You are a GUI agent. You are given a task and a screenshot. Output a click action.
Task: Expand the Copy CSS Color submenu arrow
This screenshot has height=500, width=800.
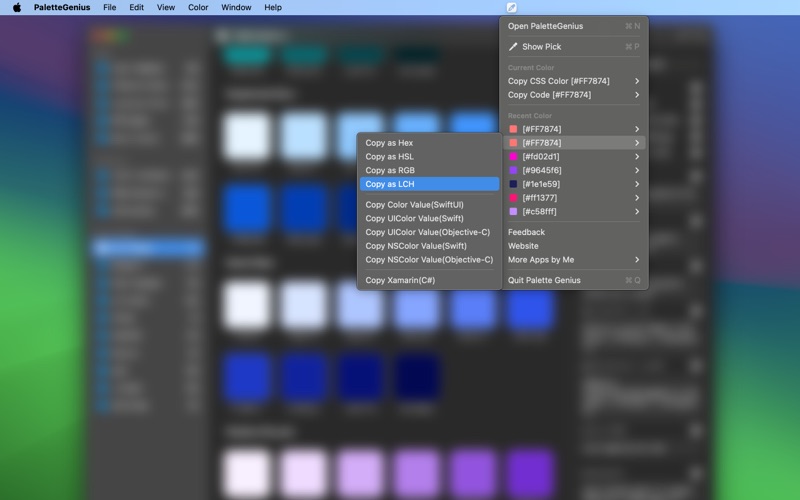point(637,81)
